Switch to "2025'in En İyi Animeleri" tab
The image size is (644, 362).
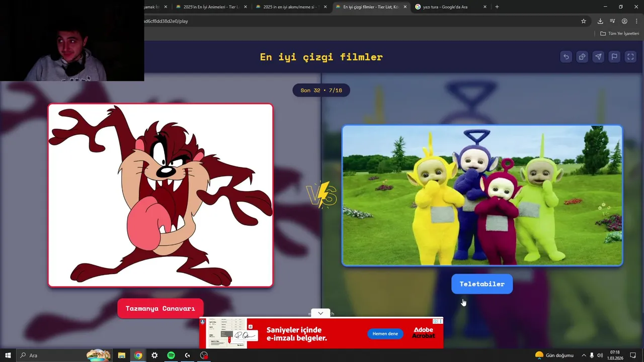[x=211, y=7]
